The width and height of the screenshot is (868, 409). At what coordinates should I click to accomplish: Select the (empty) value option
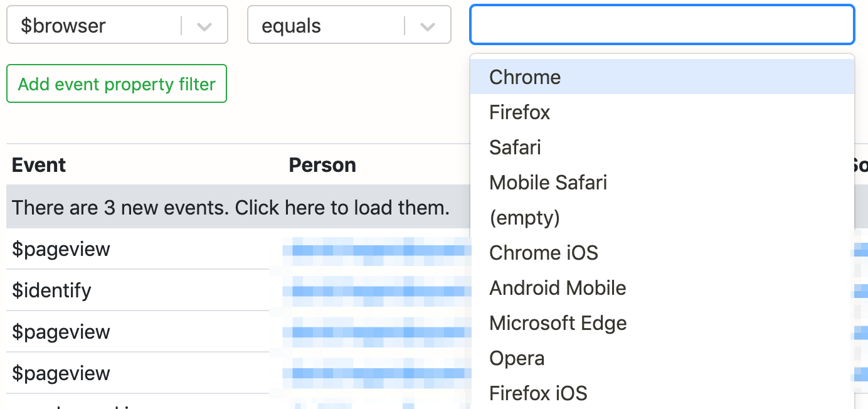click(x=524, y=218)
